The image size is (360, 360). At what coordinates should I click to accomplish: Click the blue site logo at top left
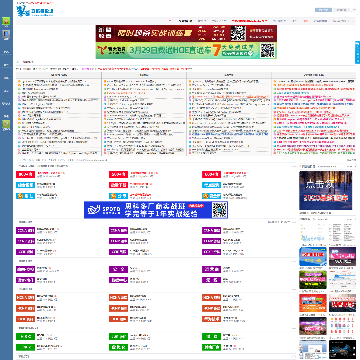[35, 11]
